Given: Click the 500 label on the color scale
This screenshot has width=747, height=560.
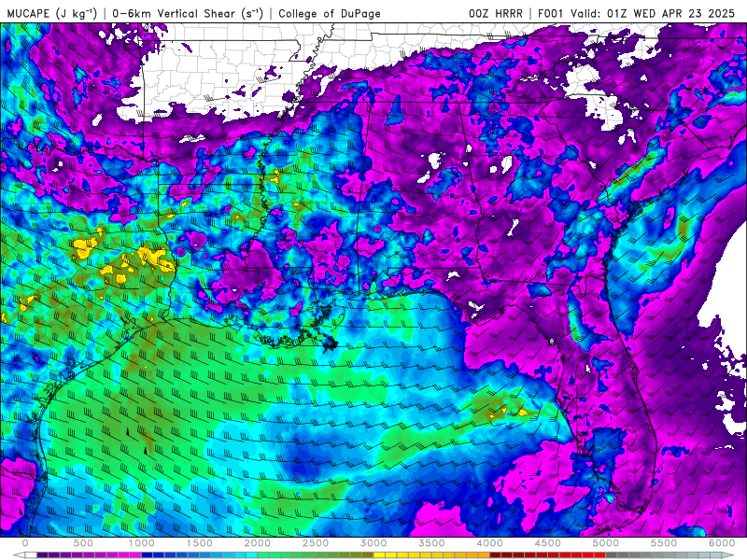Looking at the screenshot, I should pyautogui.click(x=83, y=543).
